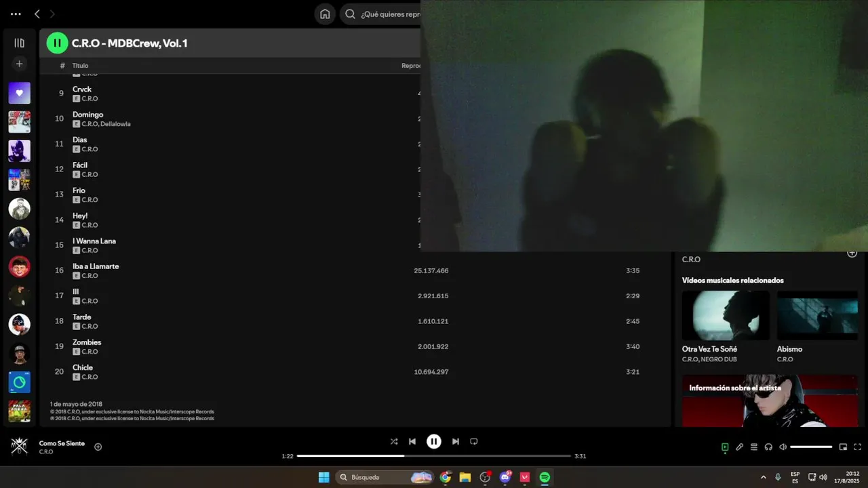
Task: Open Google Chrome from the taskbar
Action: pos(446,477)
